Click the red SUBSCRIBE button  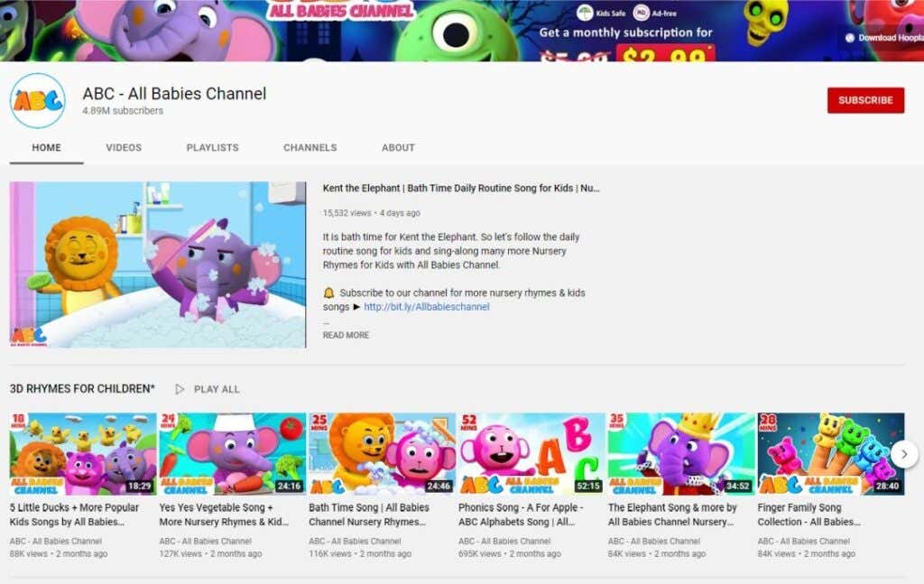865,100
